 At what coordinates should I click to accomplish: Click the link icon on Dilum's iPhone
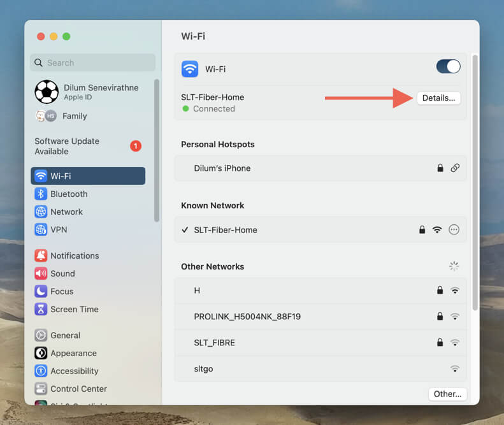click(x=455, y=168)
